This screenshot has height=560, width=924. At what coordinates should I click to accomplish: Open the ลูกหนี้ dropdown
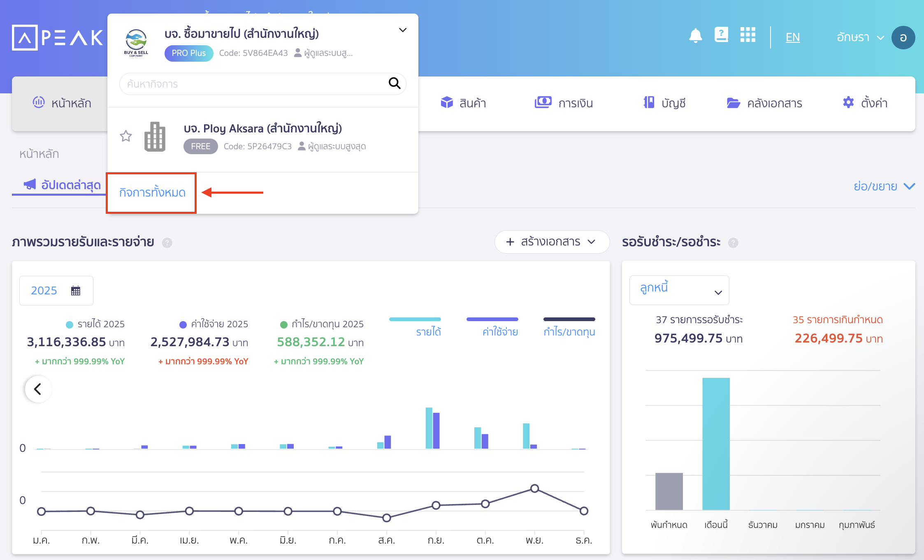tap(679, 290)
